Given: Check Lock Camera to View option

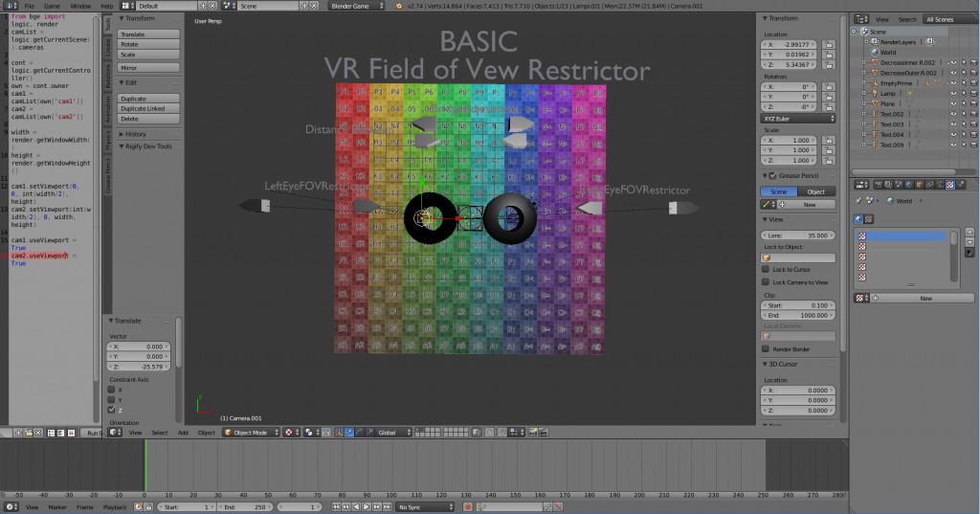Looking at the screenshot, I should tap(766, 282).
